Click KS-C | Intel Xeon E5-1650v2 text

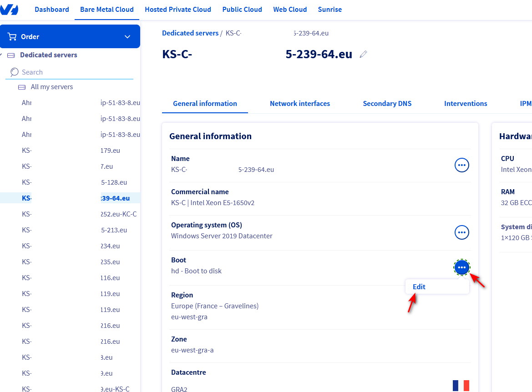213,203
